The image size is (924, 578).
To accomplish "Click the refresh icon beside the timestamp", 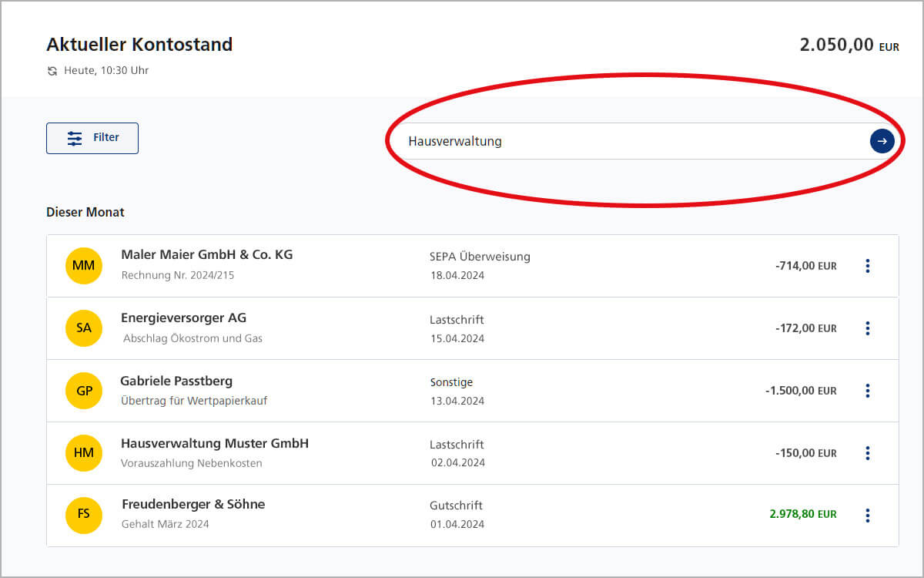I will pyautogui.click(x=51, y=70).
